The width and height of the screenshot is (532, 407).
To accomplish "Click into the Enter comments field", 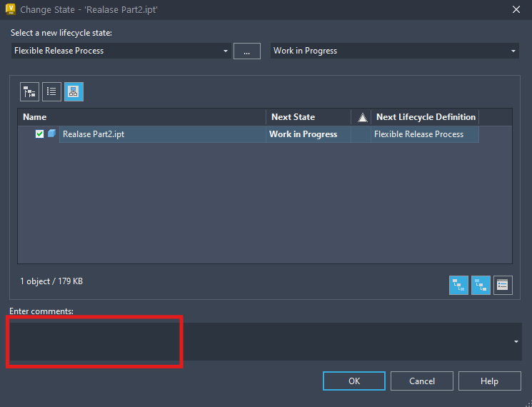I will [266, 341].
